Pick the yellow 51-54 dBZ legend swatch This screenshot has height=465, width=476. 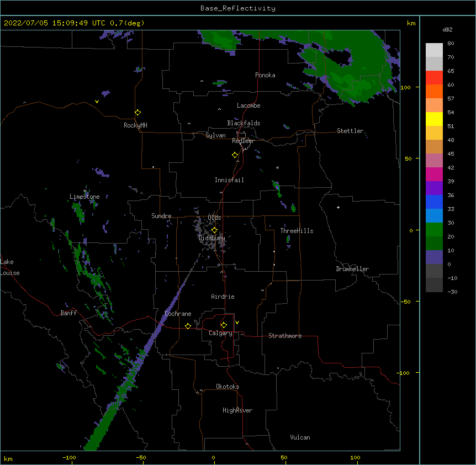[434, 119]
